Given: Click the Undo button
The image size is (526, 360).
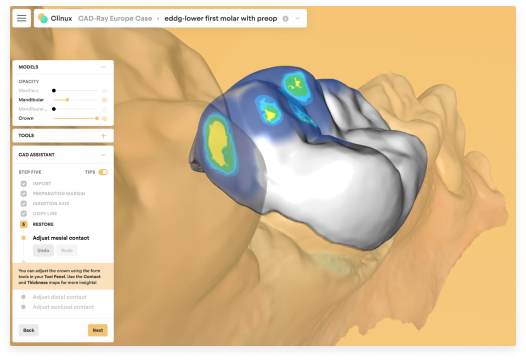Looking at the screenshot, I should coord(43,250).
